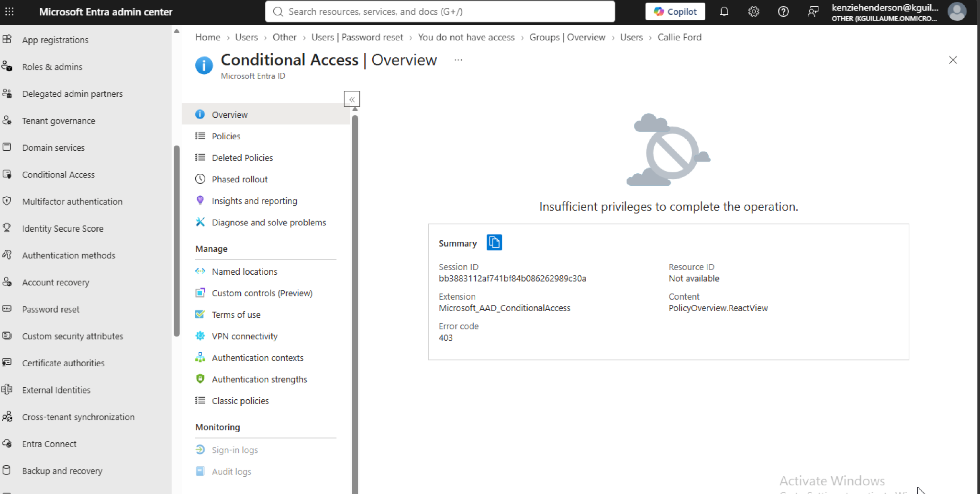This screenshot has width=980, height=494.
Task: Click Microsoft Entra admin center title
Action: [106, 12]
